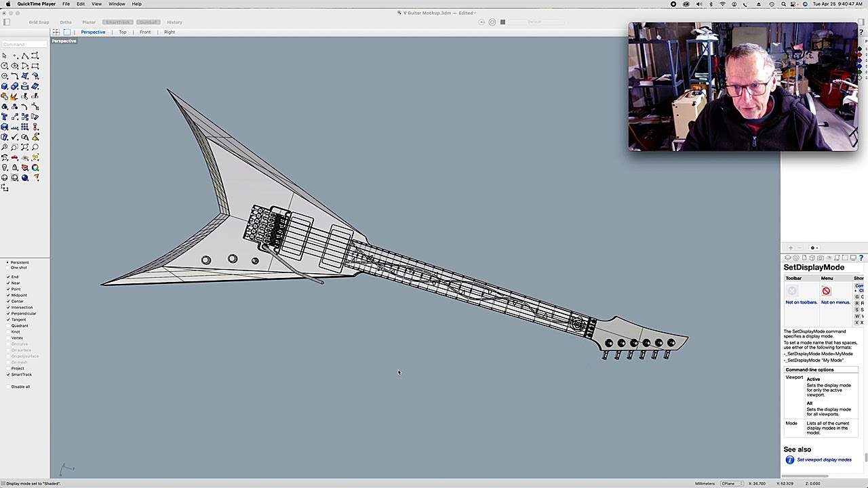Select the Text object tool
The height and width of the screenshot is (488, 868).
[4, 116]
